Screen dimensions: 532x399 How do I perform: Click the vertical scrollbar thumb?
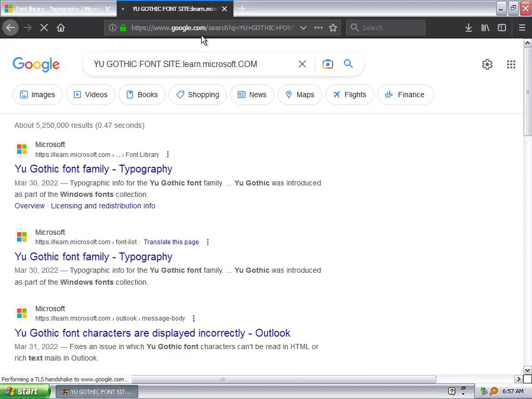528,91
